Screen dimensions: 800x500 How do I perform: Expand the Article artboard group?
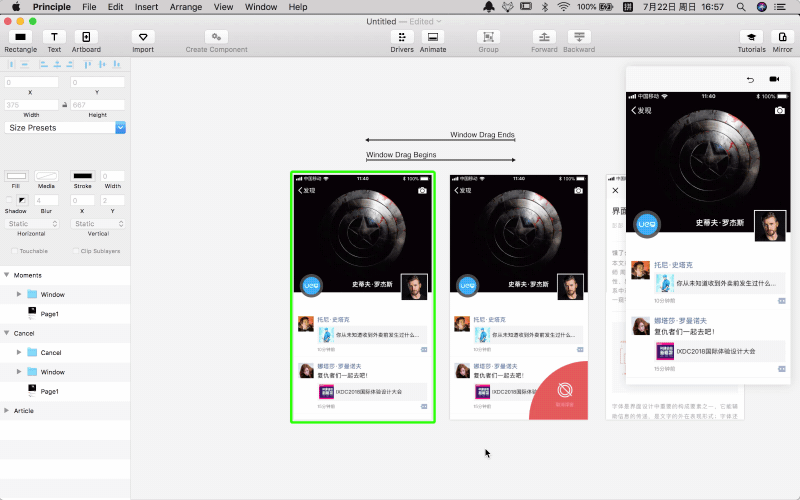point(7,410)
